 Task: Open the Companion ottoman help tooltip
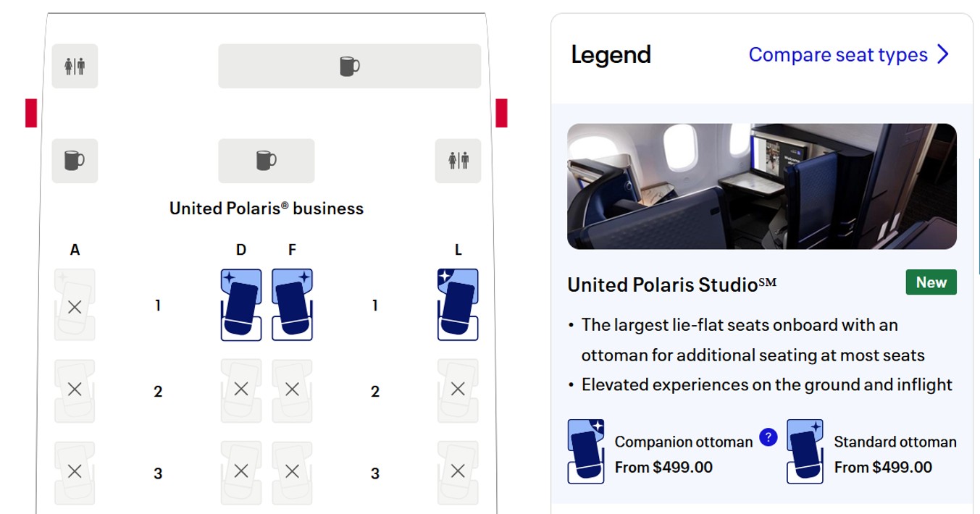pyautogui.click(x=768, y=437)
